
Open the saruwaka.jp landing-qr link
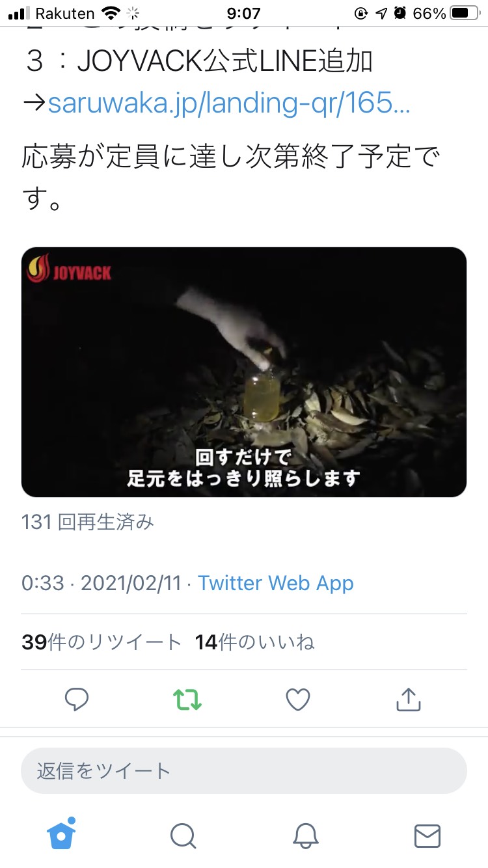coord(229,102)
